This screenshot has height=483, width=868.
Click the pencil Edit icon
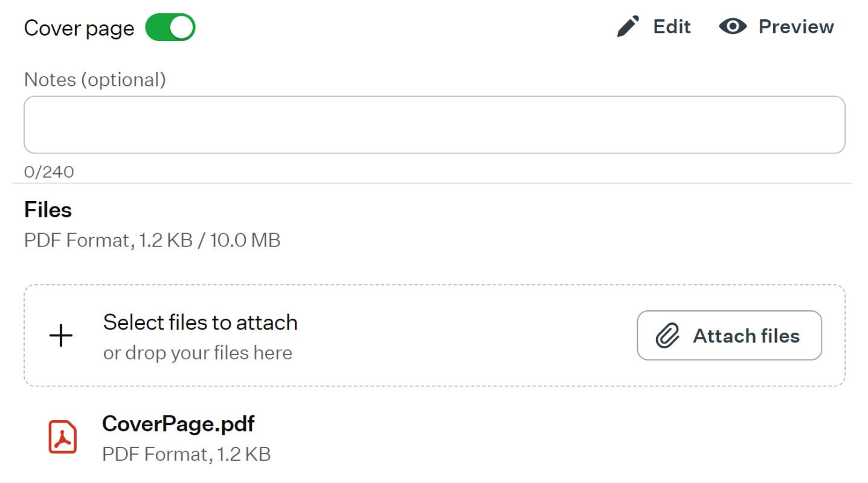pos(628,27)
